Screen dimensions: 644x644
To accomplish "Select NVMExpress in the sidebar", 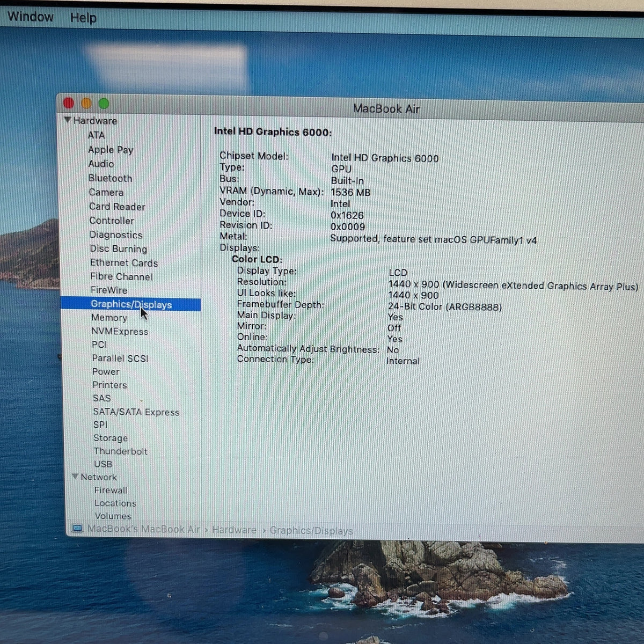I will point(120,332).
